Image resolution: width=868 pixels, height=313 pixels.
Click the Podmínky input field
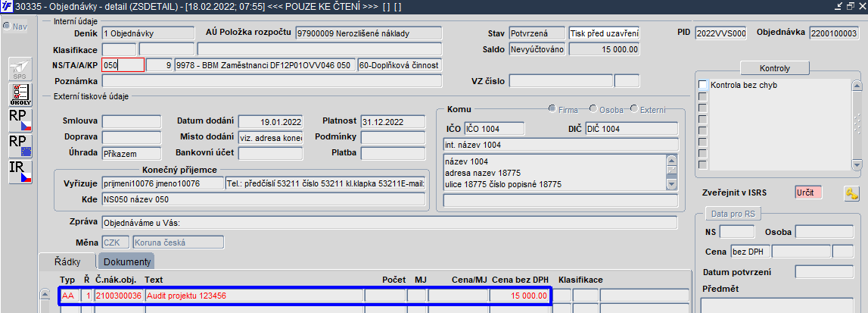393,137
